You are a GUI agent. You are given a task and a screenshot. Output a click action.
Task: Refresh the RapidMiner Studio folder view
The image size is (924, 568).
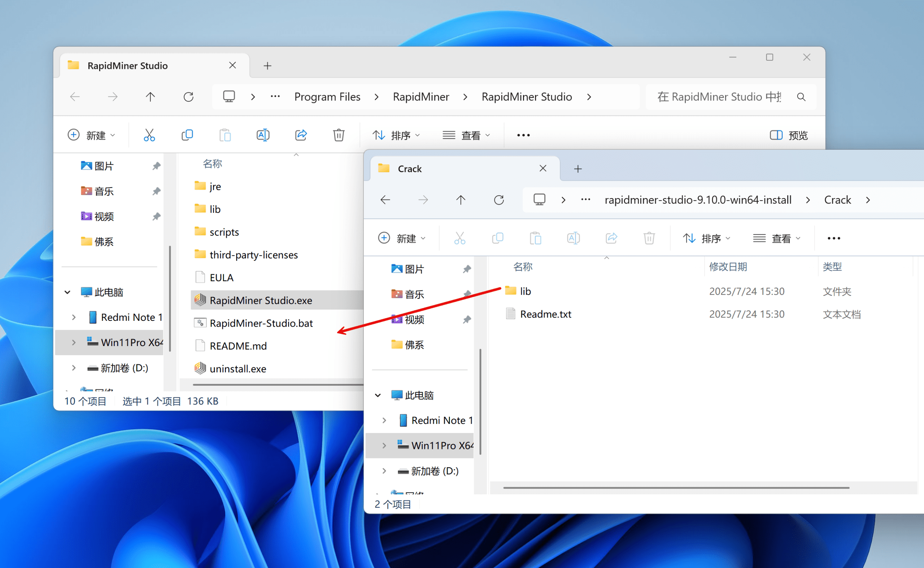click(x=188, y=97)
